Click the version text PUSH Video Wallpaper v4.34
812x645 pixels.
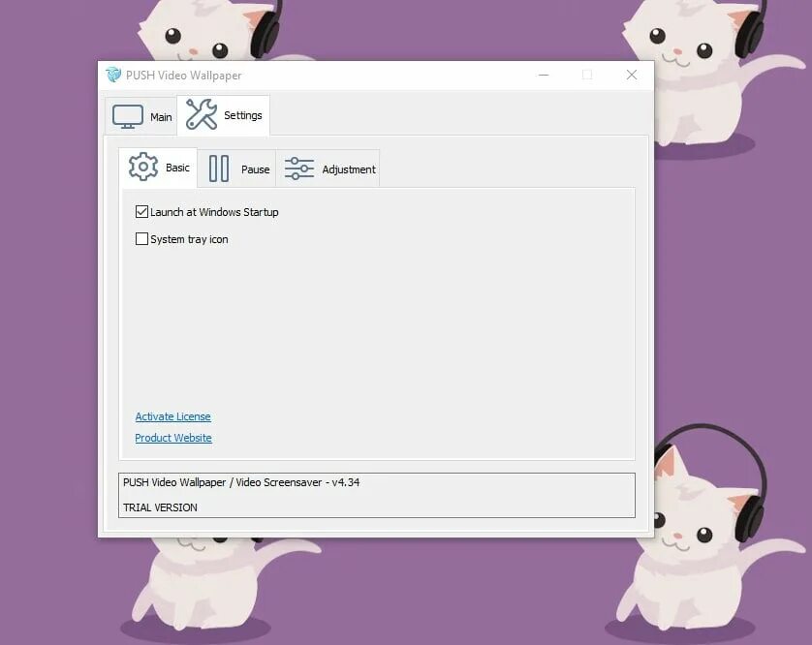point(241,482)
